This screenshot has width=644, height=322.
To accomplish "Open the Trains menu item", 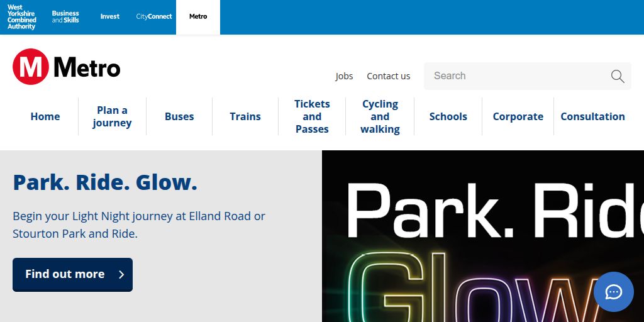I will [x=245, y=116].
